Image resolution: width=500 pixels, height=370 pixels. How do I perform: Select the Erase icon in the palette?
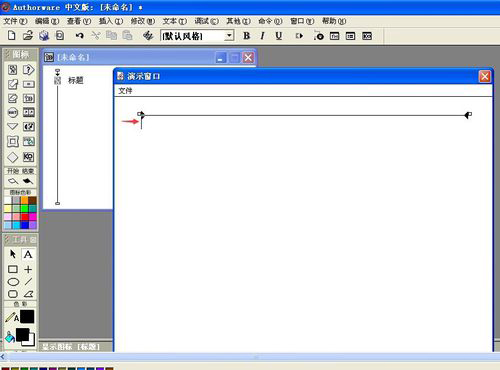(13, 98)
